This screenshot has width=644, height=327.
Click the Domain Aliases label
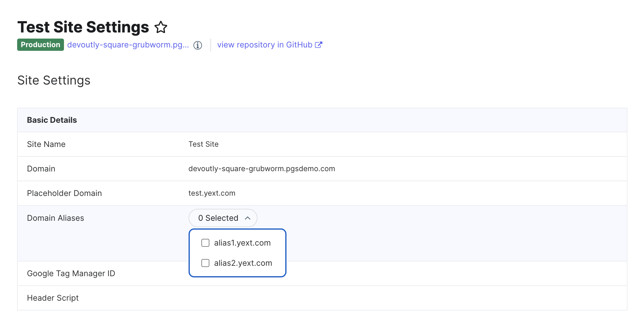click(55, 218)
